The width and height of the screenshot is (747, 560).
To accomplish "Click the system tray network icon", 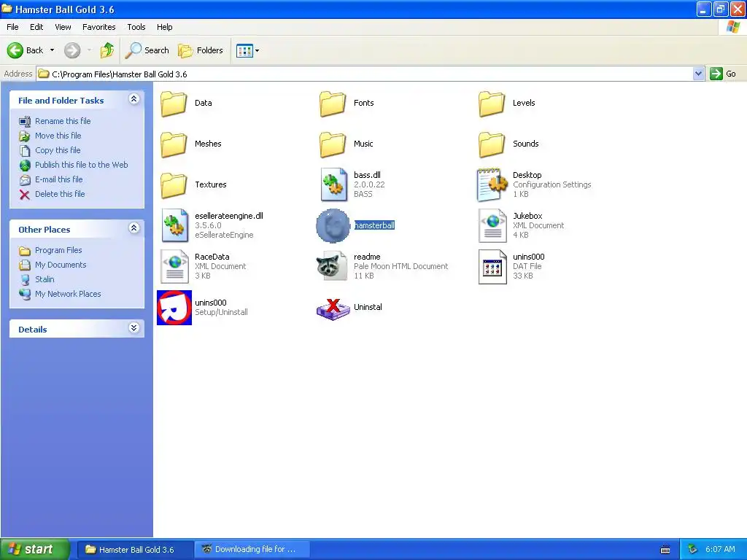I will 692,550.
